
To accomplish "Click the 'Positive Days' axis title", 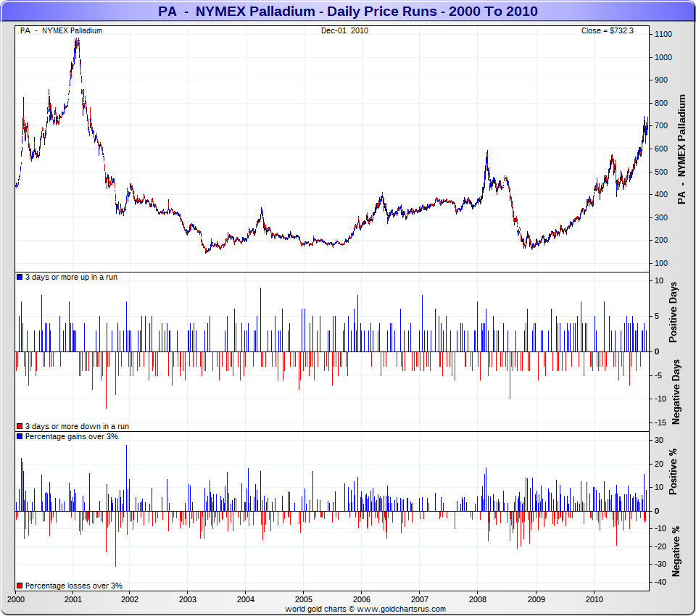I will [674, 312].
